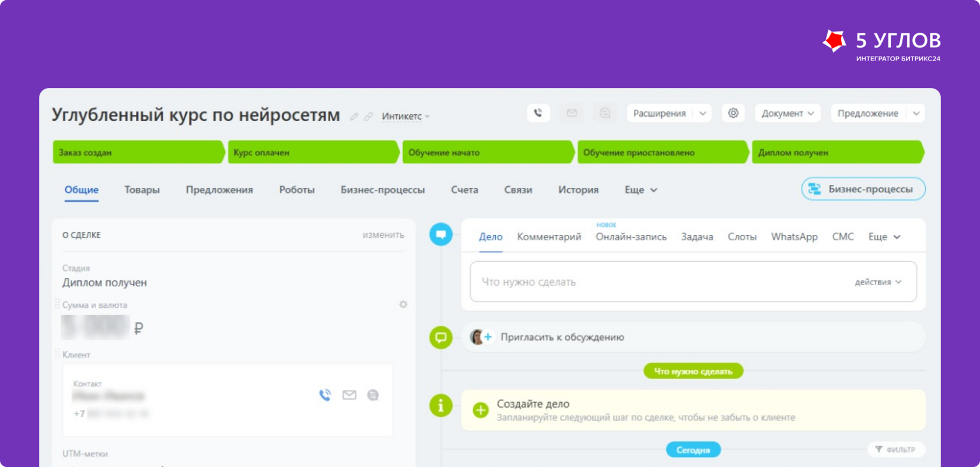The height and width of the screenshot is (467, 980).
Task: Open the Документ dropdown
Action: 787,113
